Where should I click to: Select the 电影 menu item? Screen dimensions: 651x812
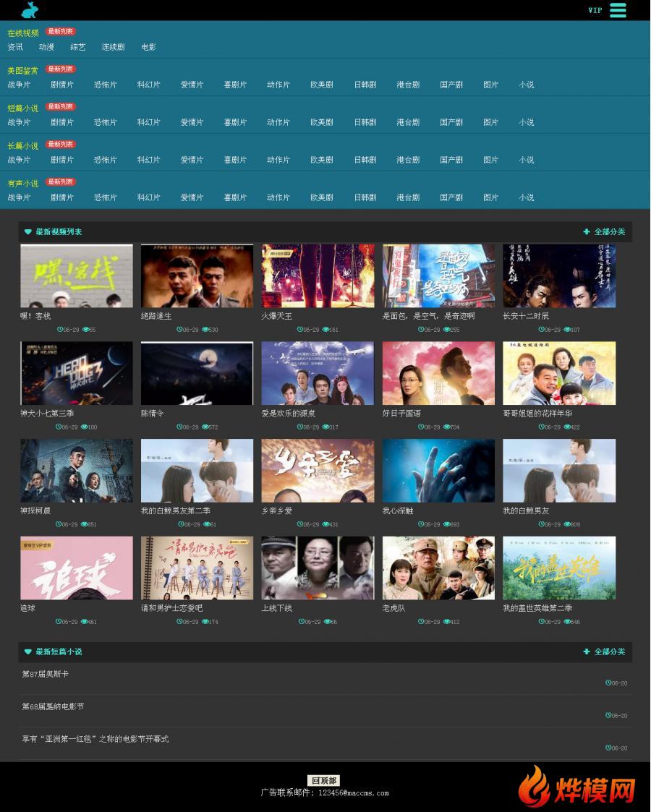pyautogui.click(x=148, y=47)
